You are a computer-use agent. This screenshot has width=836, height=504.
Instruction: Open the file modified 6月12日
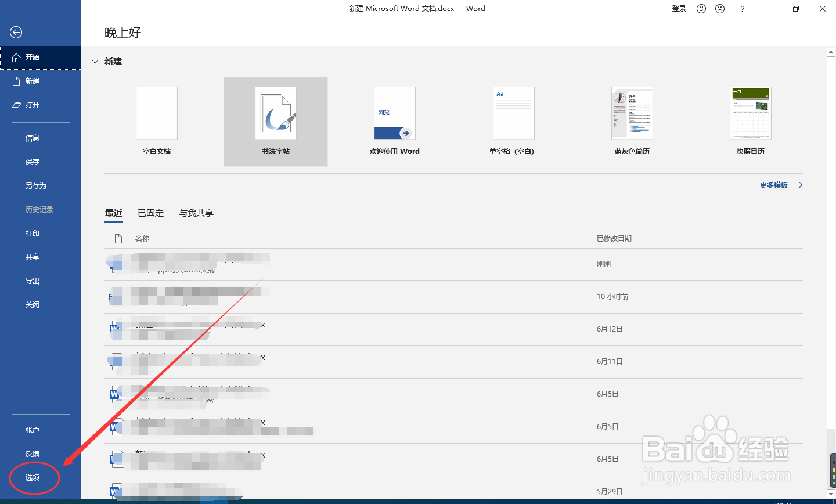453,329
